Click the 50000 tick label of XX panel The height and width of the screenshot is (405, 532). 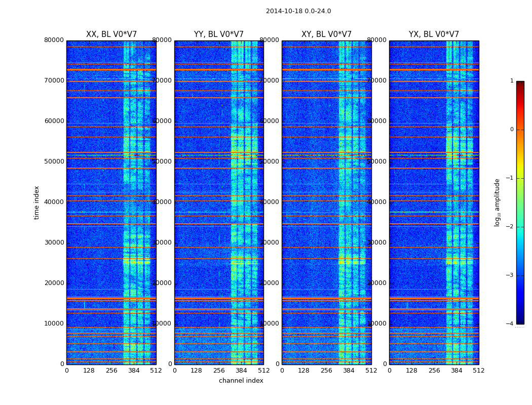(54, 161)
